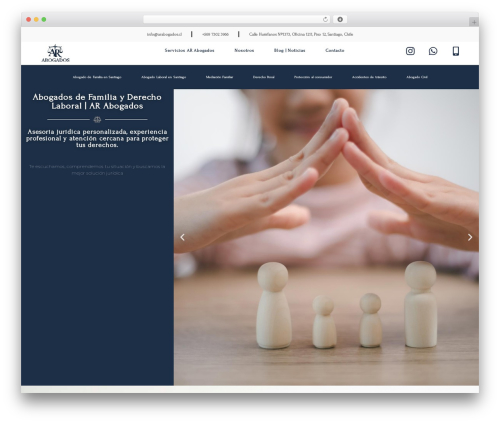500x423 pixels.
Task: Click the AR Abogados logo
Action: [55, 53]
